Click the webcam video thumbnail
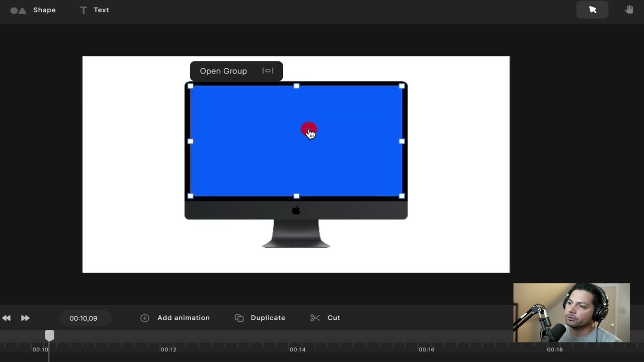 (x=572, y=313)
